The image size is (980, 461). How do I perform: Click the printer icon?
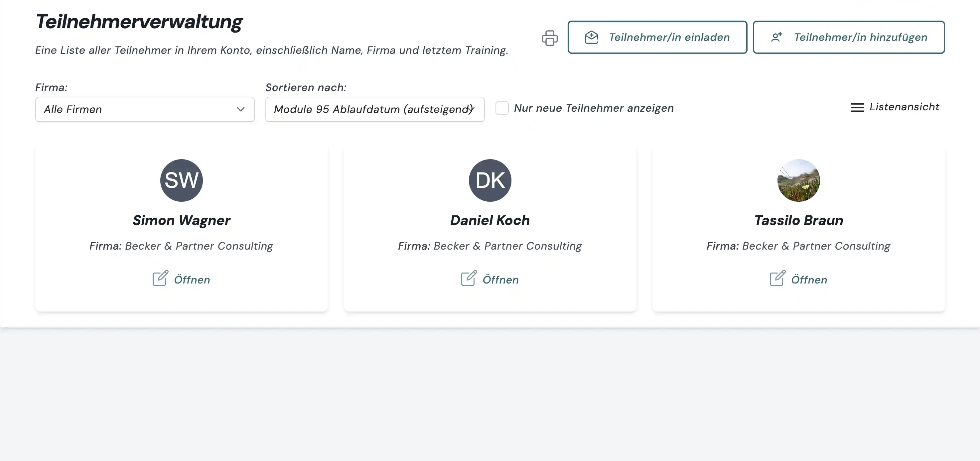[x=550, y=38]
